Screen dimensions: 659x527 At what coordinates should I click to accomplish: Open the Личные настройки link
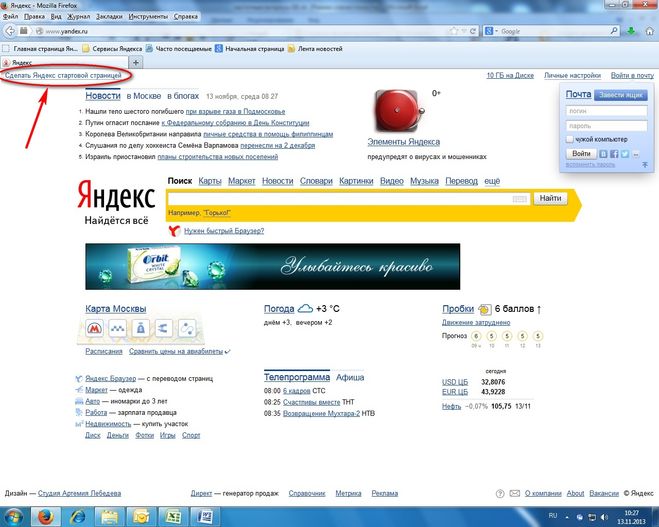572,76
